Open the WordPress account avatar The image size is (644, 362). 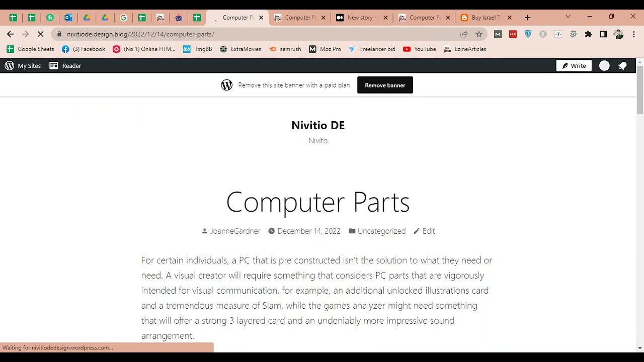click(604, 66)
